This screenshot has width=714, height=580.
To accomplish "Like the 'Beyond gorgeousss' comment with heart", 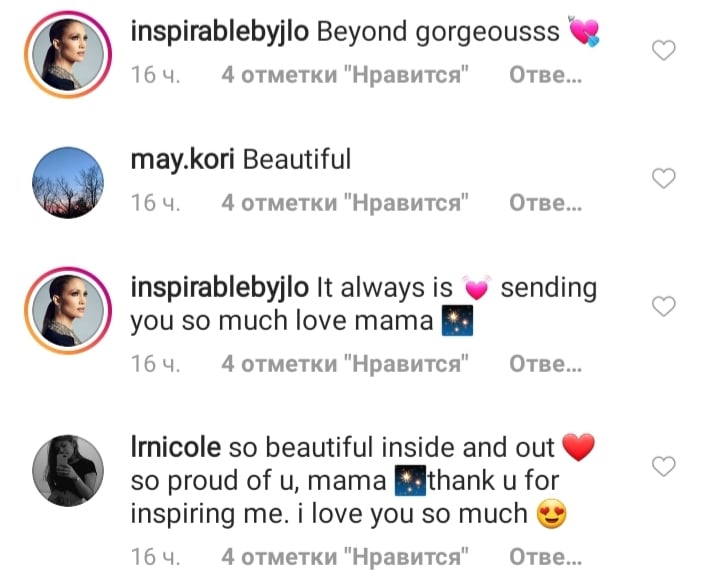I will [663, 50].
